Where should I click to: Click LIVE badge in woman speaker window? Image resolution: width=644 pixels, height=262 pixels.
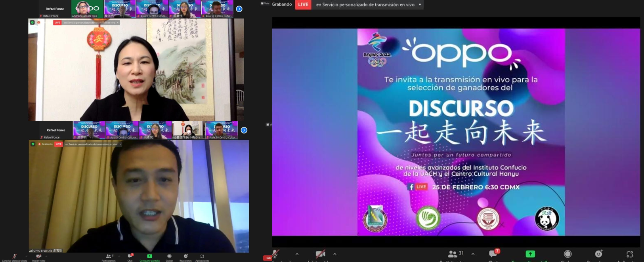[x=57, y=23]
